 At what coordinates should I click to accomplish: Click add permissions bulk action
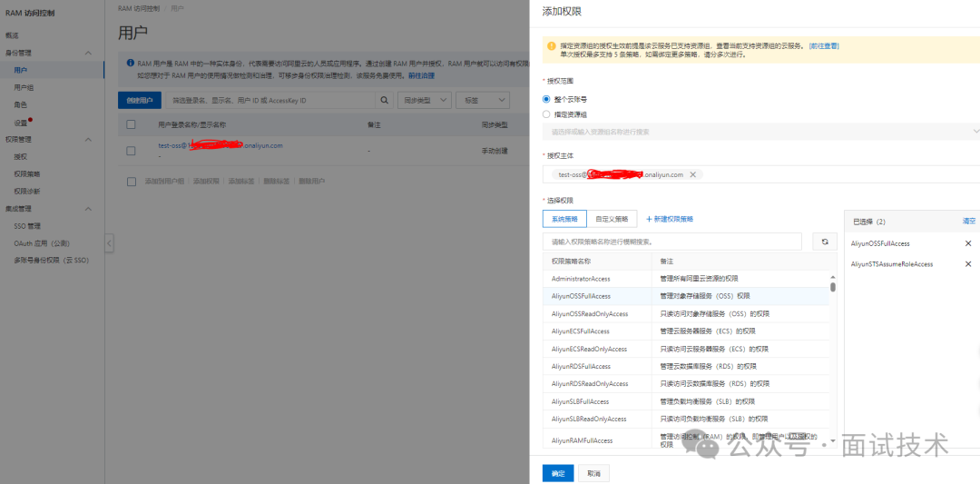click(x=206, y=182)
